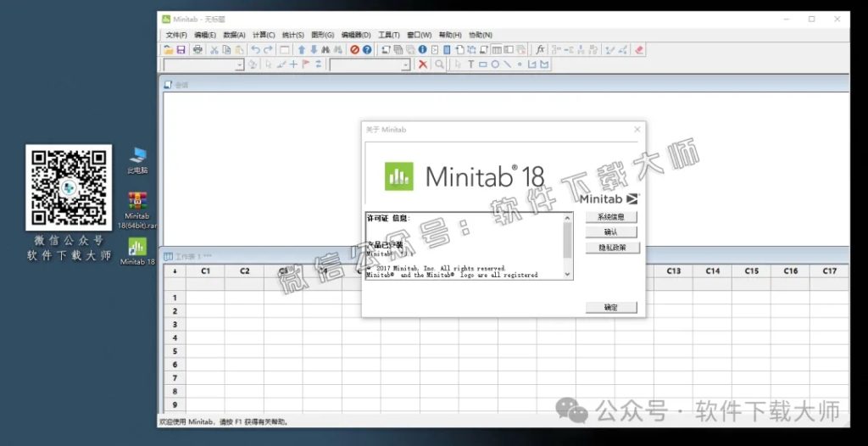Image resolution: width=868 pixels, height=446 pixels.
Task: Select column header C17
Action: (x=829, y=271)
